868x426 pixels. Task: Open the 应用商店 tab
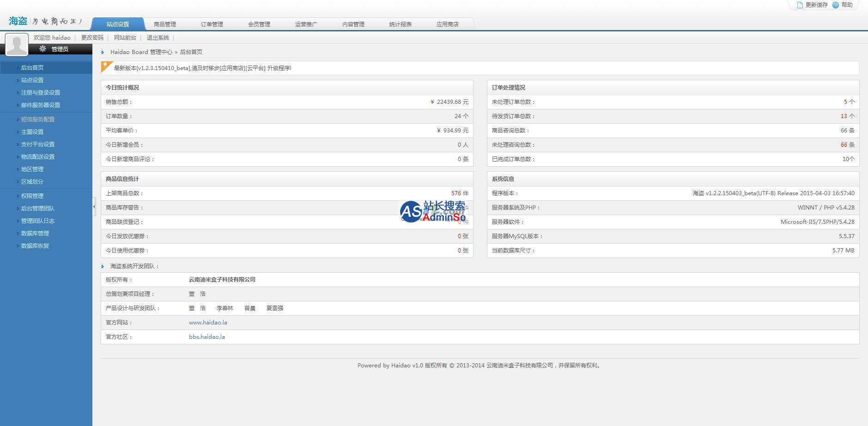(448, 24)
